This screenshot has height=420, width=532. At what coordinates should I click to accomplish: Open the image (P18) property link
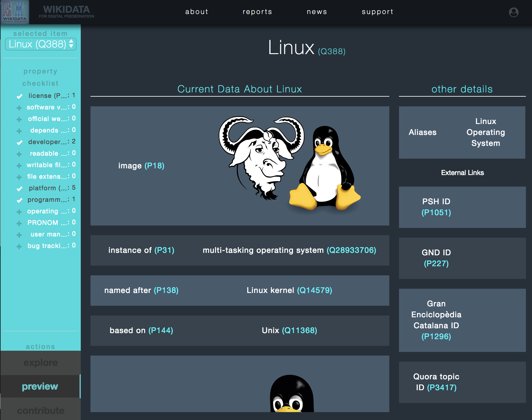tap(154, 166)
